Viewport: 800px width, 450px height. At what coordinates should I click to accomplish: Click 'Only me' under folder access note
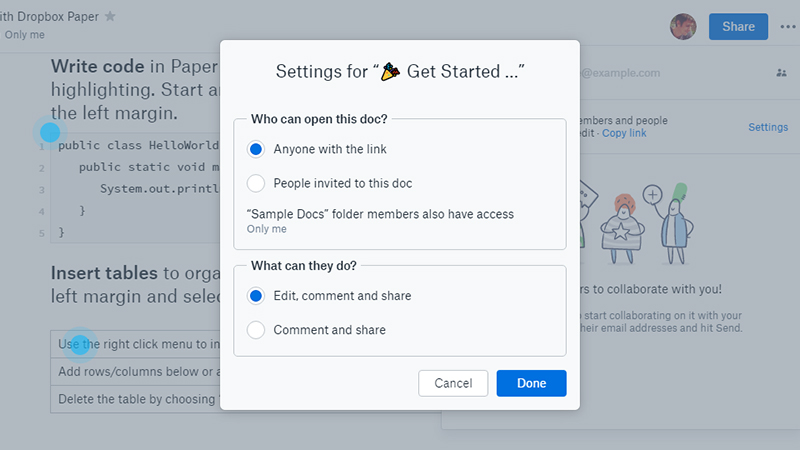(x=266, y=229)
